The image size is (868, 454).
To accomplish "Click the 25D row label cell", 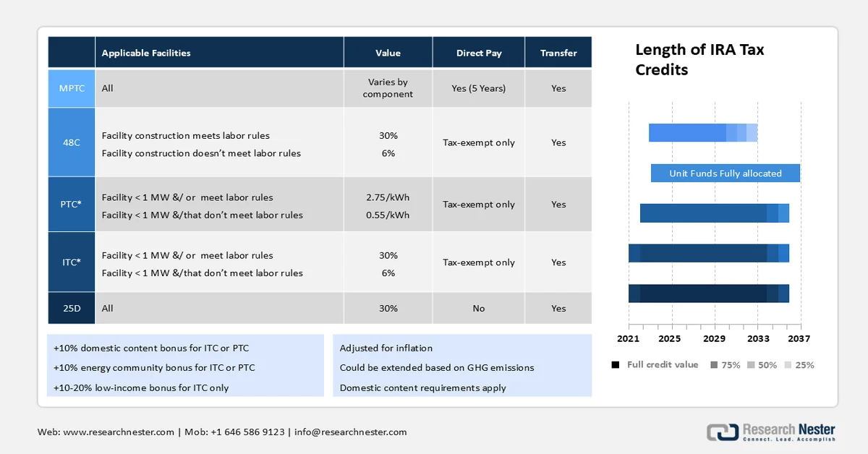I will 72,309.
